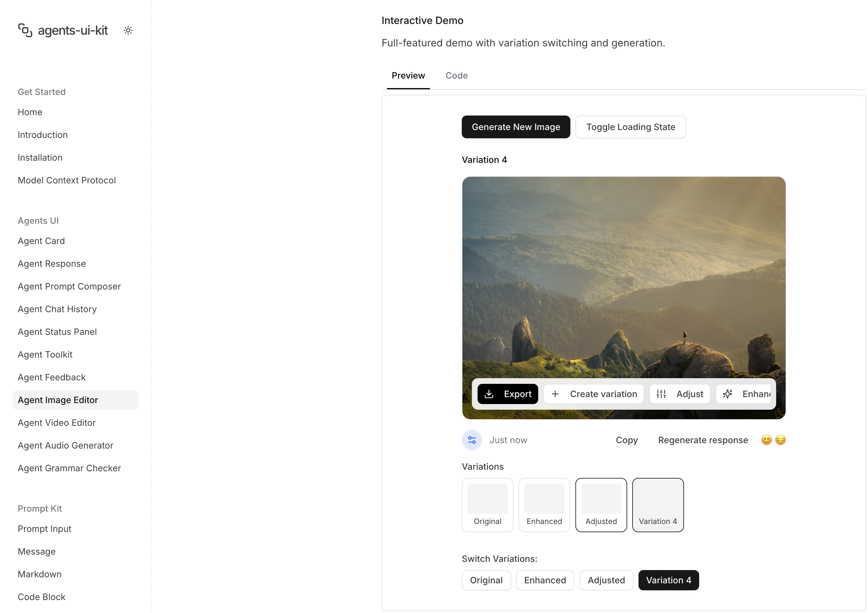Click the Adjust sliders icon
The height and width of the screenshot is (613, 868).
[661, 394]
